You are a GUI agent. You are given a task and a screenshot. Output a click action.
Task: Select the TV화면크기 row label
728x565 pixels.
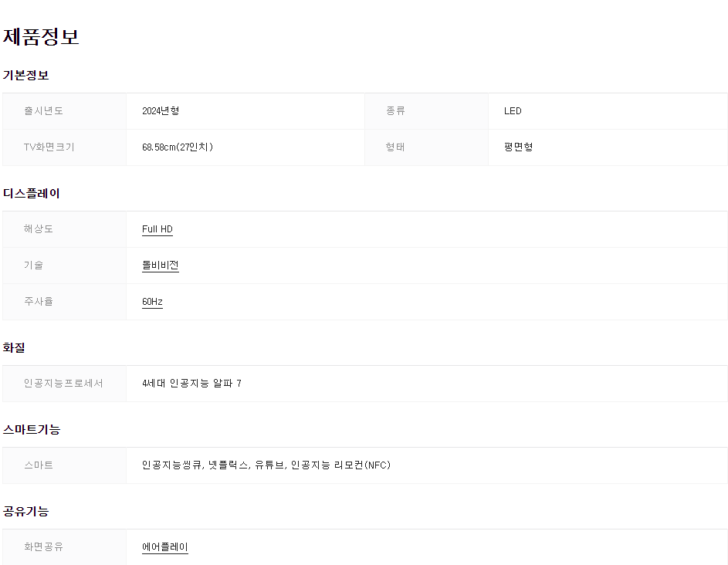(x=49, y=147)
